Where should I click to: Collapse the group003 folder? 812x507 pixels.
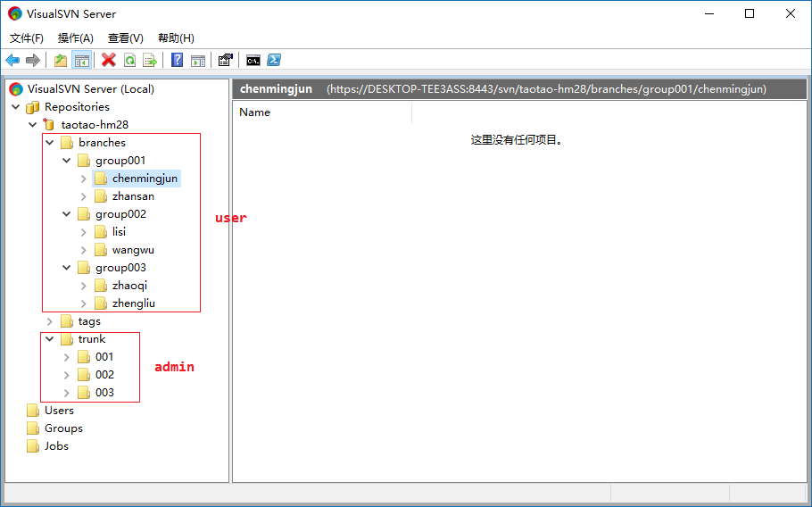click(67, 268)
